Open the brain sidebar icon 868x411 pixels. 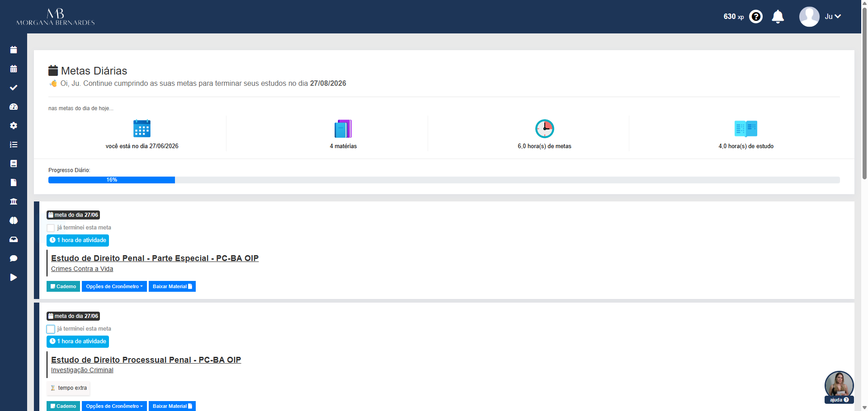coord(14,220)
